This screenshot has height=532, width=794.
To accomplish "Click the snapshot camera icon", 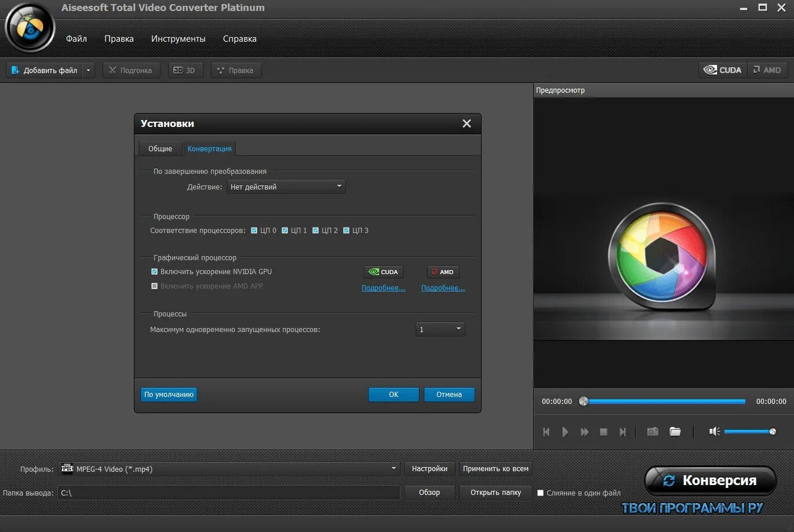I will [653, 432].
